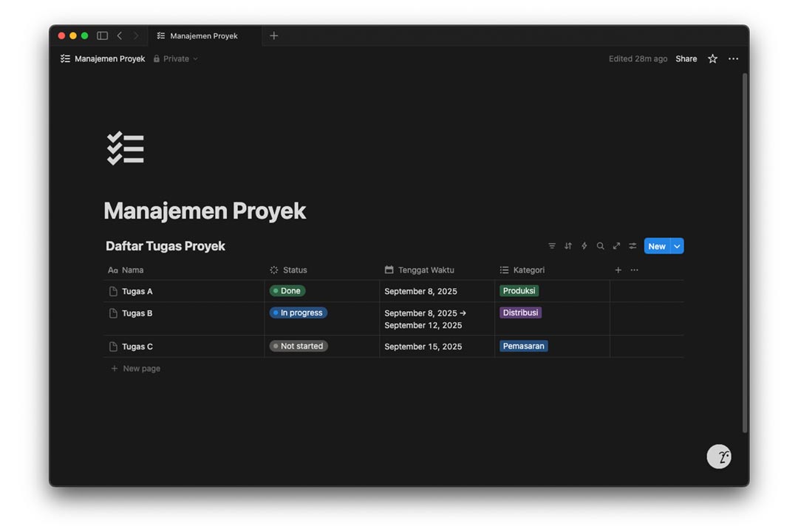Click the Not started status tag
This screenshot has height=532, width=798.
[299, 346]
